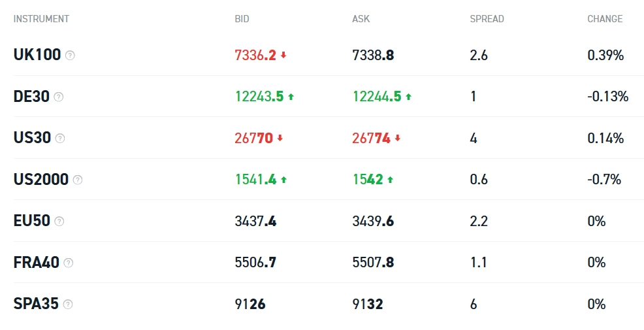
Task: Show info tooltip icon for US2000
Action: click(x=78, y=180)
